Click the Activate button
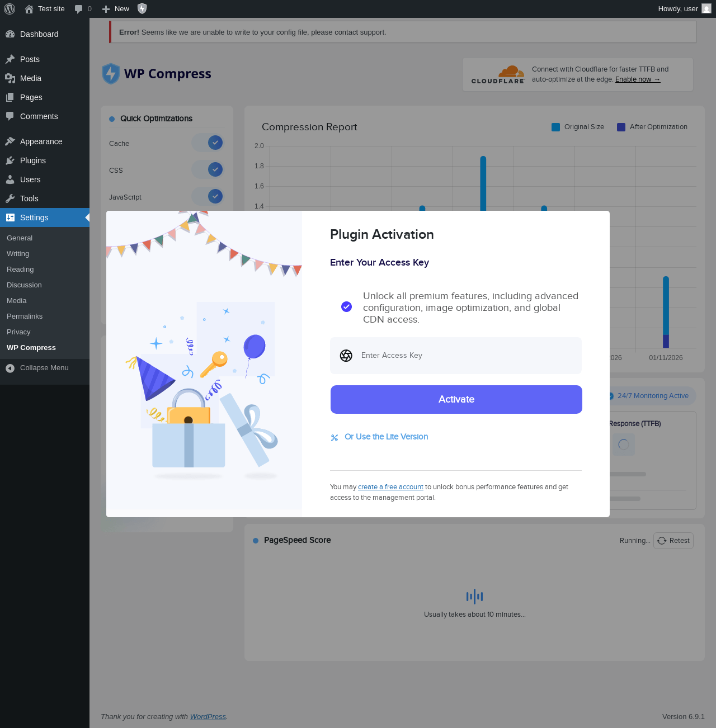716x728 pixels. (456, 399)
